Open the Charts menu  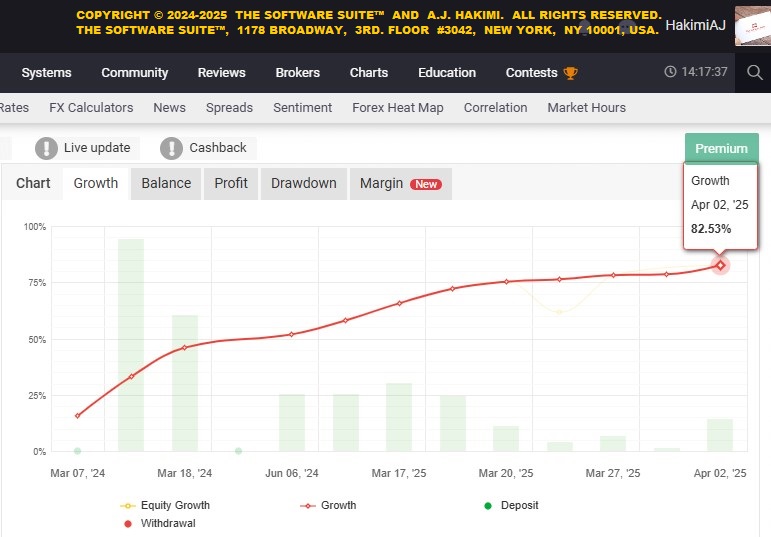[x=369, y=73]
